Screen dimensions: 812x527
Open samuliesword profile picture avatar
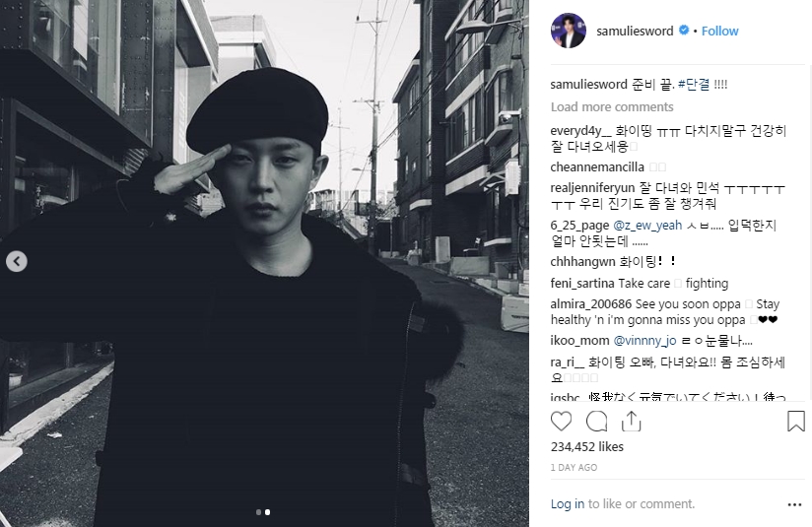(x=568, y=31)
